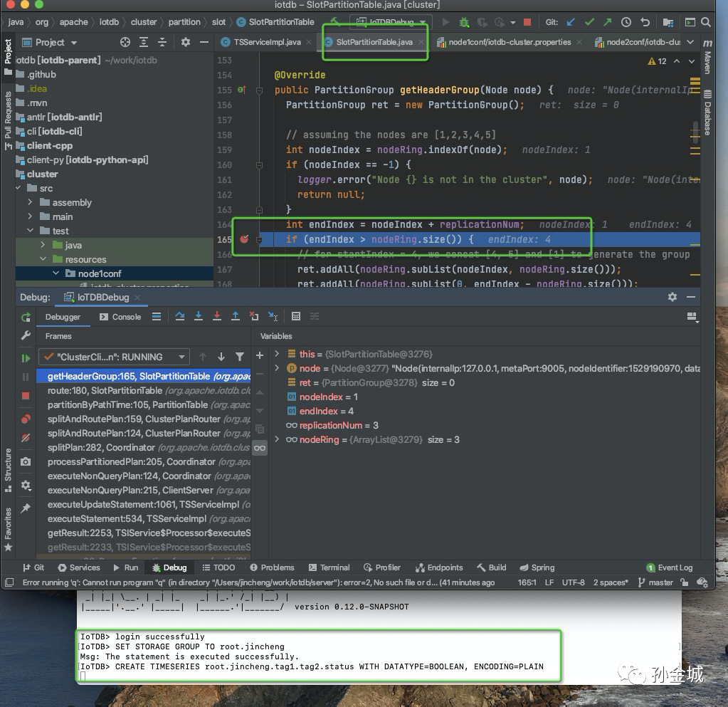Image resolution: width=728 pixels, height=707 pixels.
Task: Open the search everywhere magnifier icon
Action: tap(705, 22)
